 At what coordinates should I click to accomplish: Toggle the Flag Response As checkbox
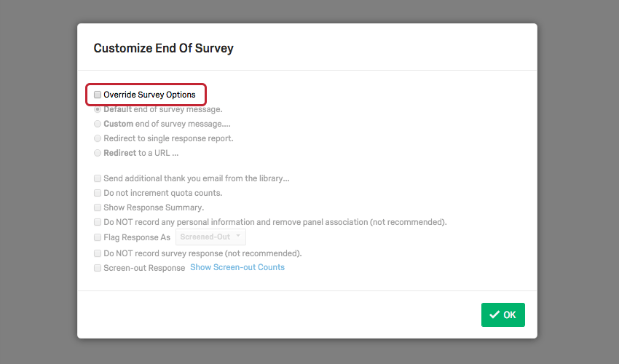coord(98,237)
